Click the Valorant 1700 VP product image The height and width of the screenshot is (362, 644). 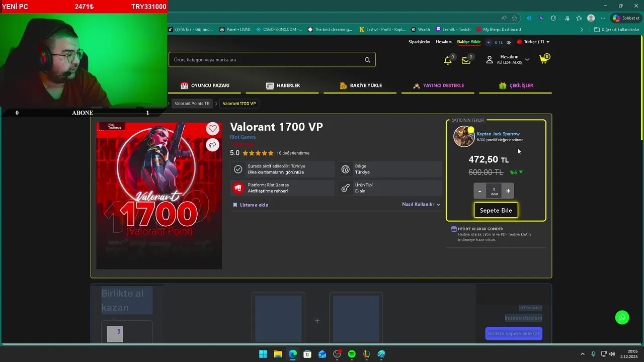tap(159, 196)
